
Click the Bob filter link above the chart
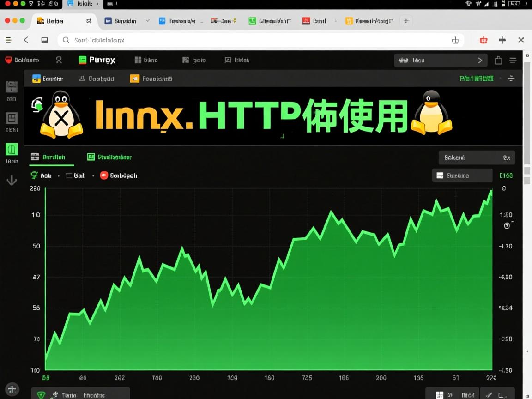[x=45, y=175]
